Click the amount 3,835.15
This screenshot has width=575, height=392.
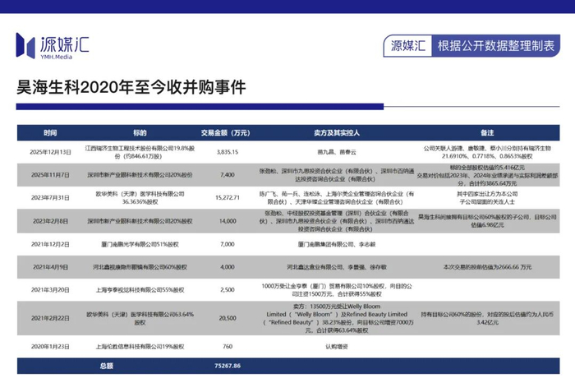228,152
